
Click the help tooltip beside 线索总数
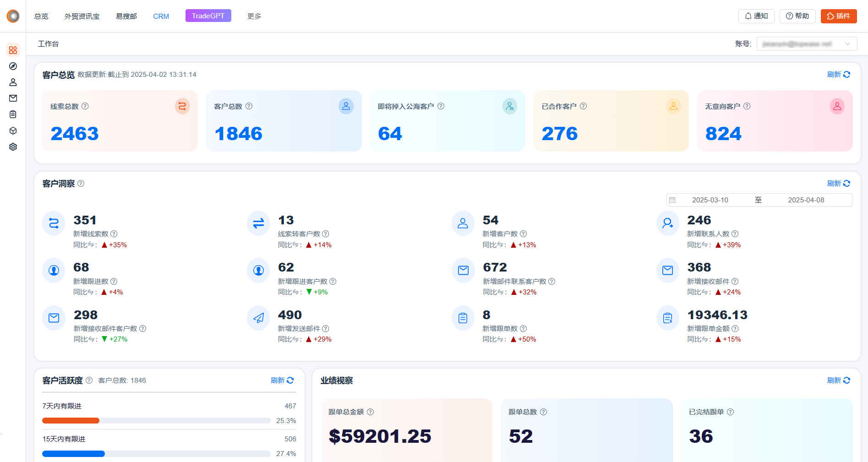[x=85, y=106]
